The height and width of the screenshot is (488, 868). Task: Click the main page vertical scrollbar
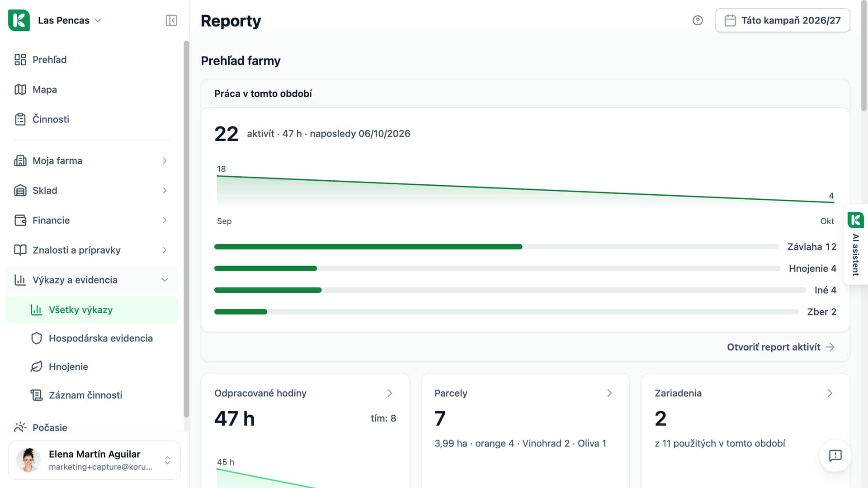[864, 56]
